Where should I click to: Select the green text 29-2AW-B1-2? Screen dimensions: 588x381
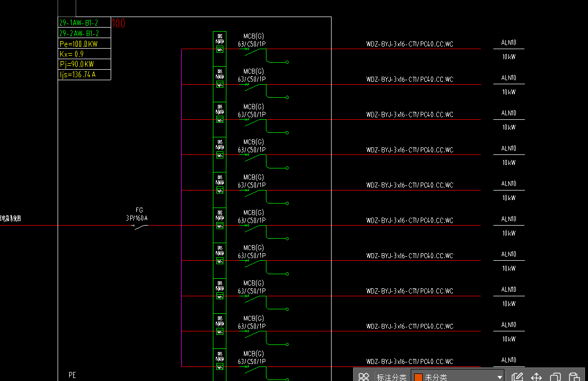point(79,34)
